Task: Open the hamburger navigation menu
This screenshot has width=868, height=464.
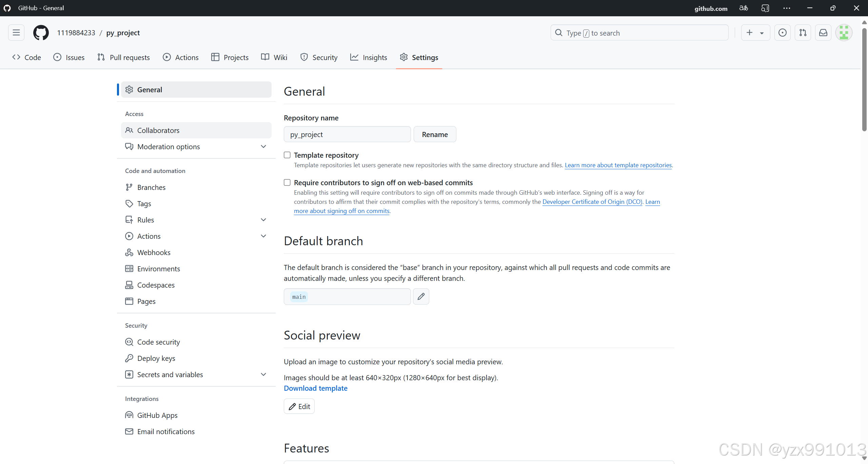Action: [16, 33]
